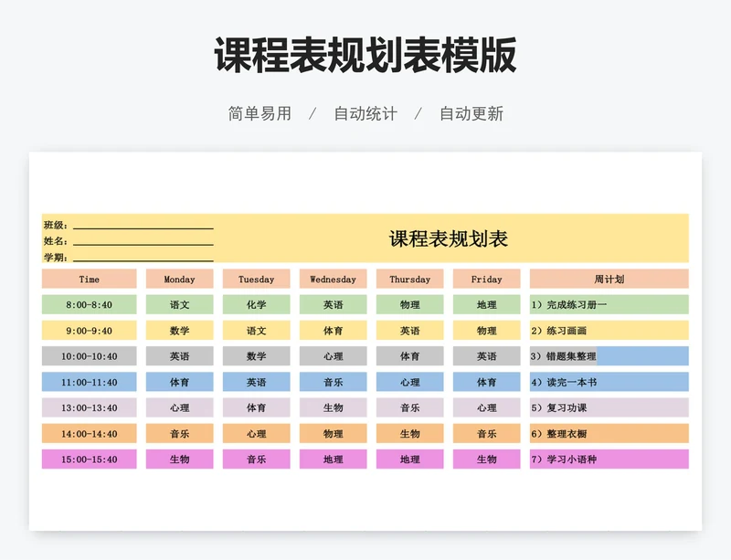The width and height of the screenshot is (731, 560).
Task: Click the 学期 blank input line
Action: [143, 258]
